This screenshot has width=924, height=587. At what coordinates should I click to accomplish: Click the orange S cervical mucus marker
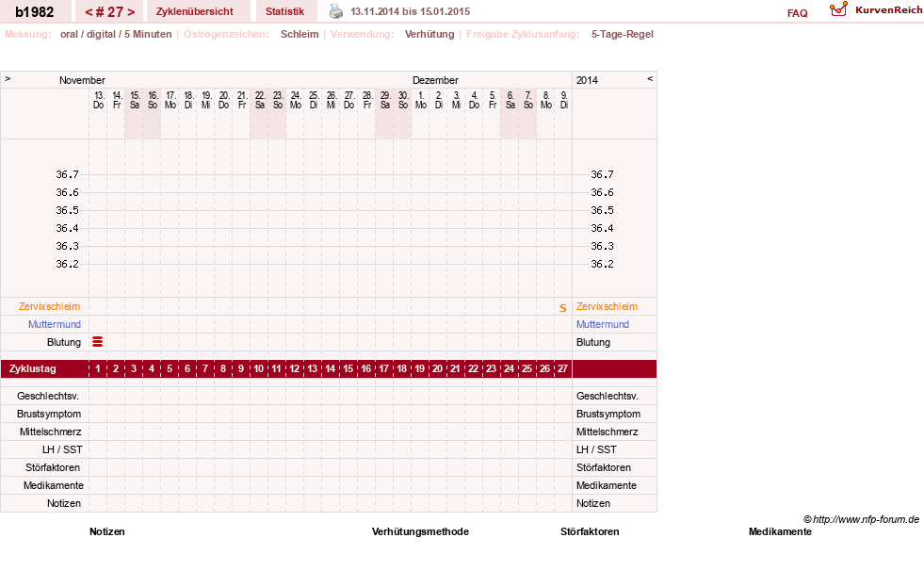[563, 308]
